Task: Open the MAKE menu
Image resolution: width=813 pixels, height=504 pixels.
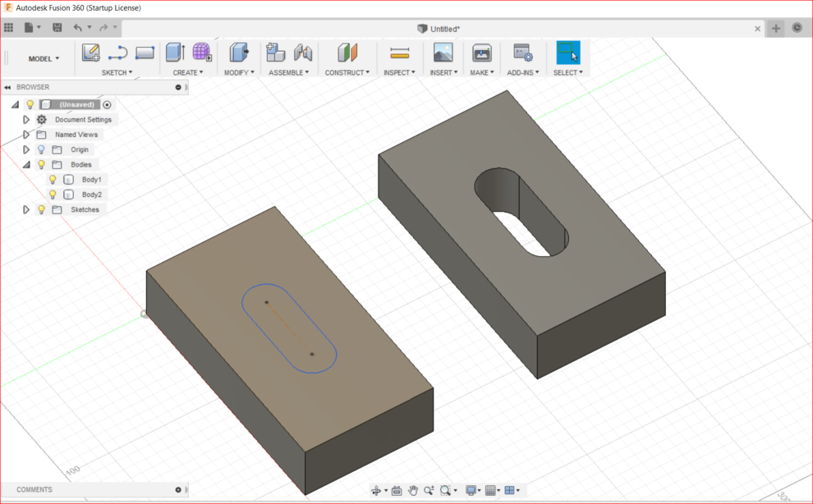Action: [x=482, y=72]
